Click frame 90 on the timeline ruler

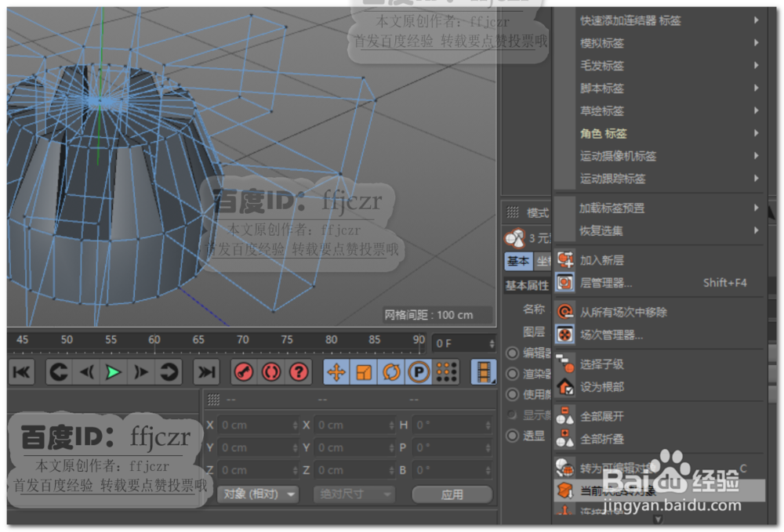419,340
